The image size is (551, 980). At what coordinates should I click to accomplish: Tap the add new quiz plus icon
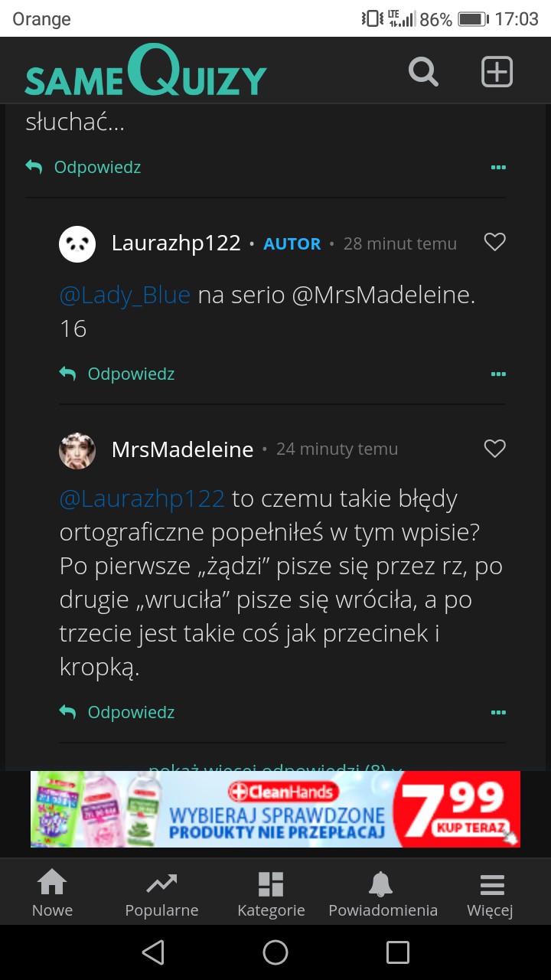(x=497, y=72)
